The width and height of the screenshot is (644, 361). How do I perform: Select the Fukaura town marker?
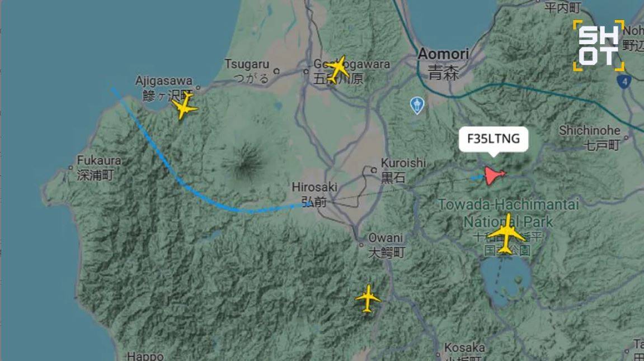(70, 168)
